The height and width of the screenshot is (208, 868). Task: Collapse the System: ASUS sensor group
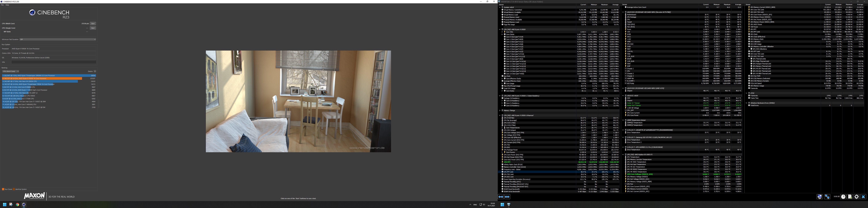tap(500, 7)
